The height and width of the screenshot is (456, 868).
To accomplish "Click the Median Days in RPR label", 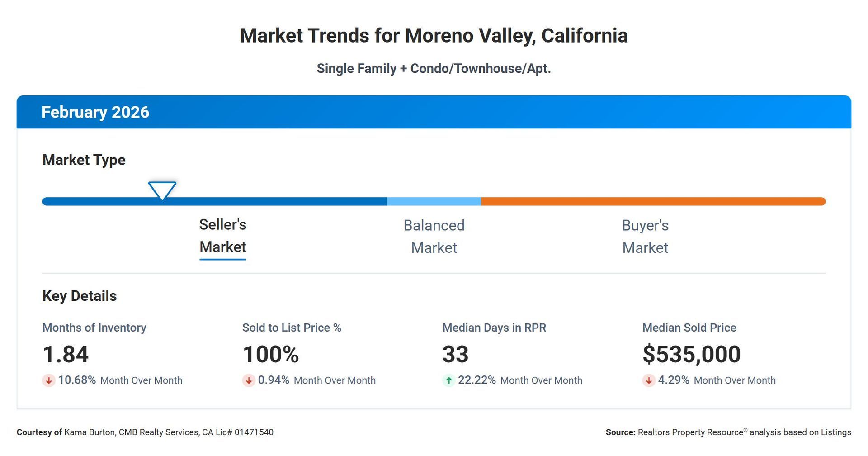I will pyautogui.click(x=494, y=328).
